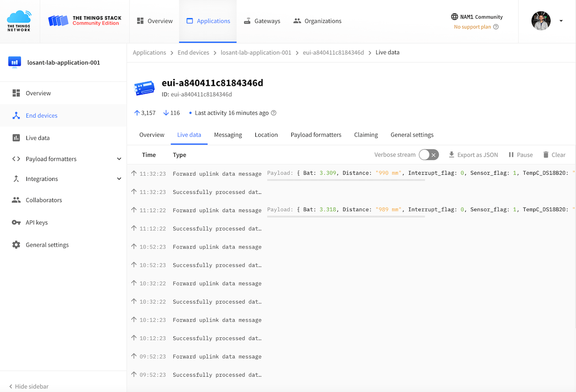Screen dimensions: 576x392
Task: Open the user account dropdown arrow
Action: point(561,21)
